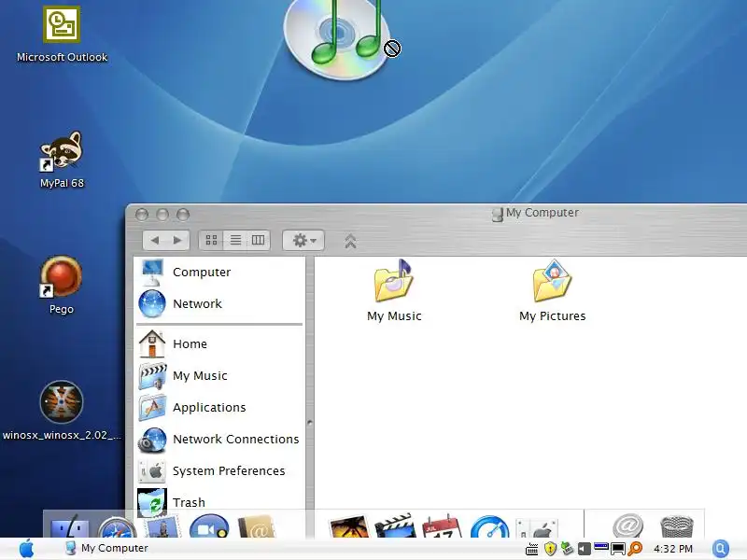Click the My Computer window title
This screenshot has width=747, height=560.
[543, 213]
